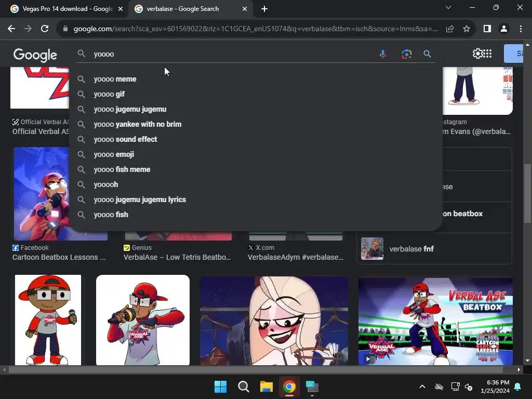The width and height of the screenshot is (532, 399).
Task: Choose the 'yoooo fish' suggestion
Action: click(x=256, y=215)
